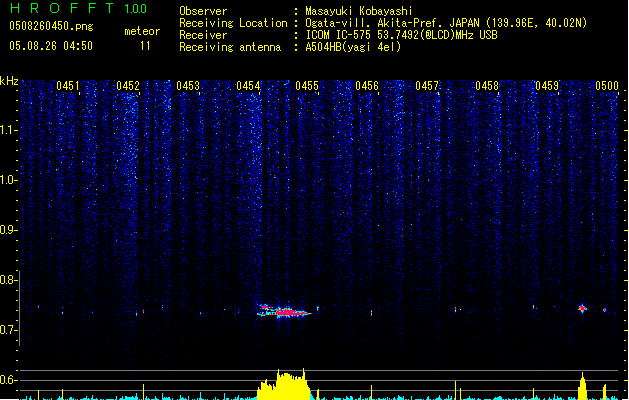Click the 0457 time axis label
629x400 pixels.
[x=427, y=86]
